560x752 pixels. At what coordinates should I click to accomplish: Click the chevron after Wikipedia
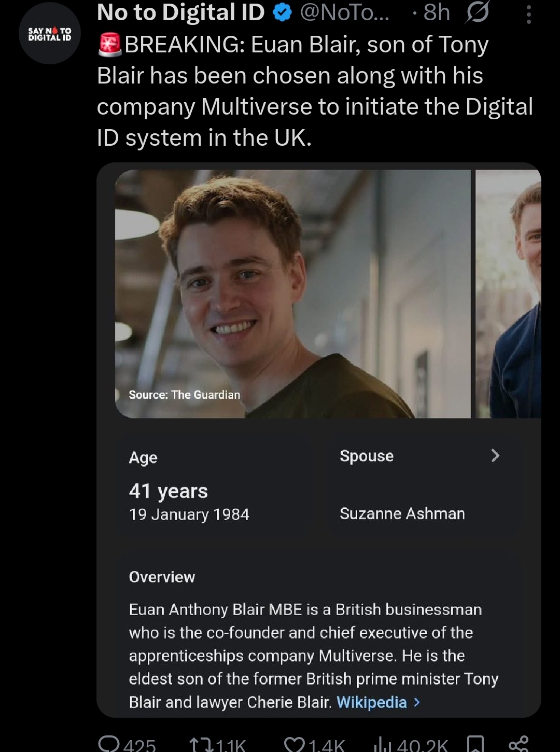click(x=417, y=702)
